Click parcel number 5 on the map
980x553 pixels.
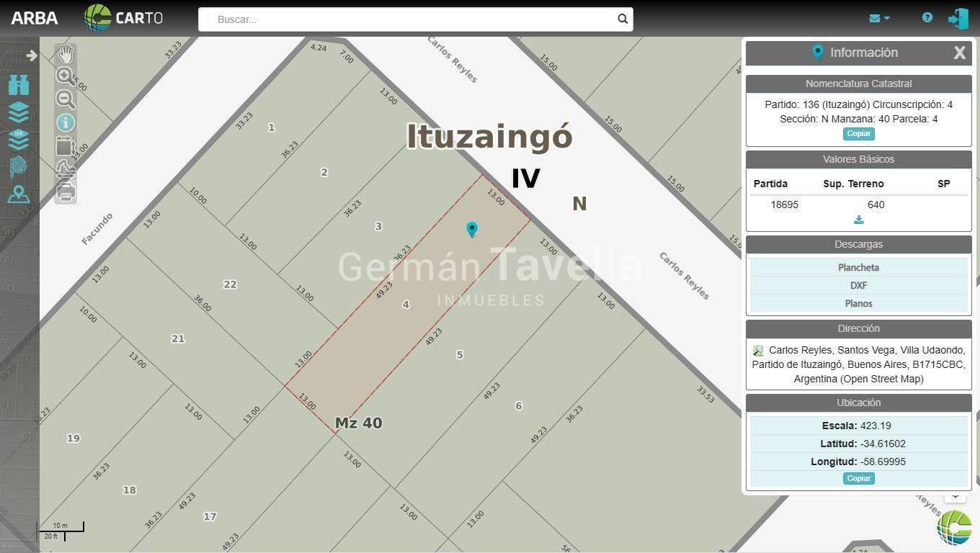click(x=460, y=354)
